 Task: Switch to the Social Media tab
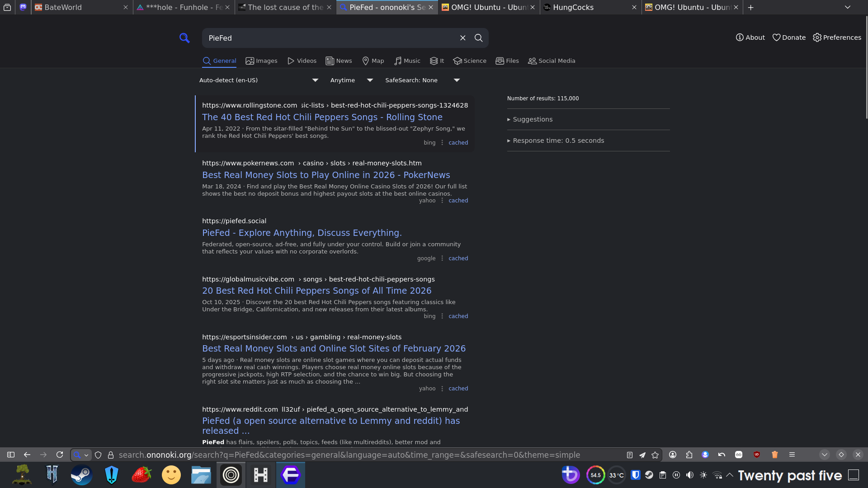(x=552, y=61)
